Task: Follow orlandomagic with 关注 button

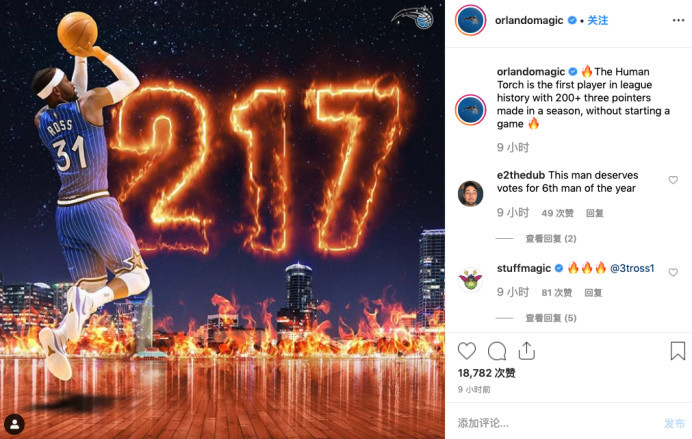Action: point(598,20)
